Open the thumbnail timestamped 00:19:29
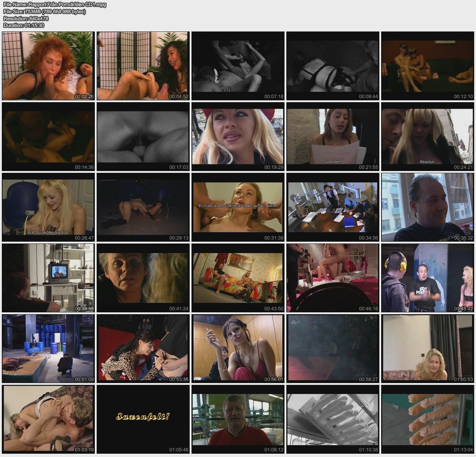The height and width of the screenshot is (457, 476). pos(238,137)
